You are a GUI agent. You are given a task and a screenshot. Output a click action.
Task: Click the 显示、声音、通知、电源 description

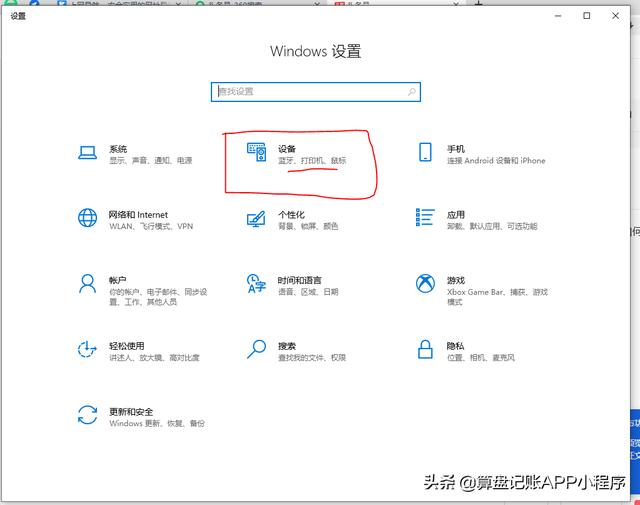pyautogui.click(x=151, y=160)
